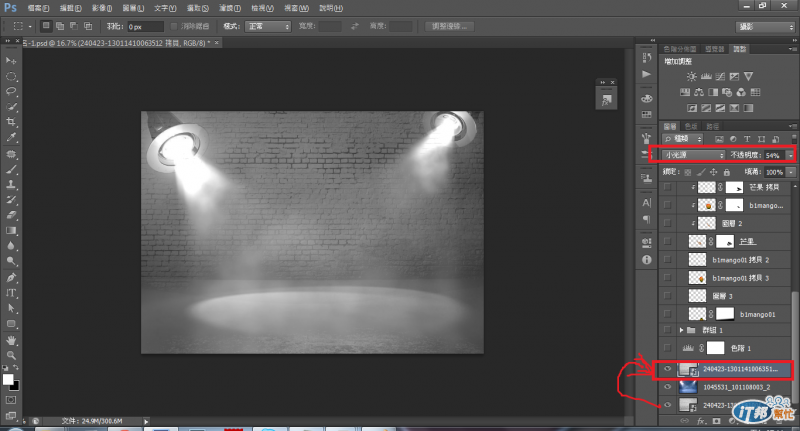
Task: Select the Zoom tool
Action: 11,356
